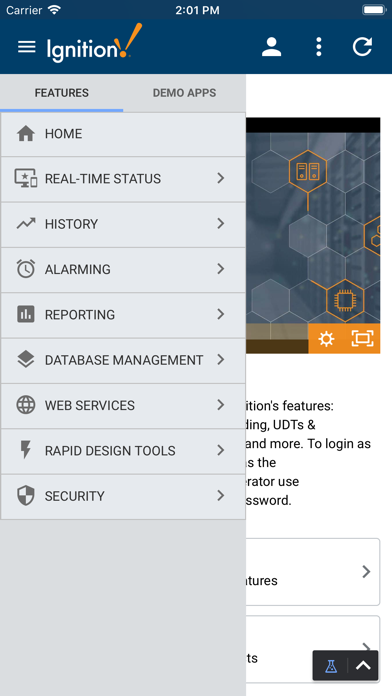
Task: Open the Reporting menu label
Action: pyautogui.click(x=80, y=314)
